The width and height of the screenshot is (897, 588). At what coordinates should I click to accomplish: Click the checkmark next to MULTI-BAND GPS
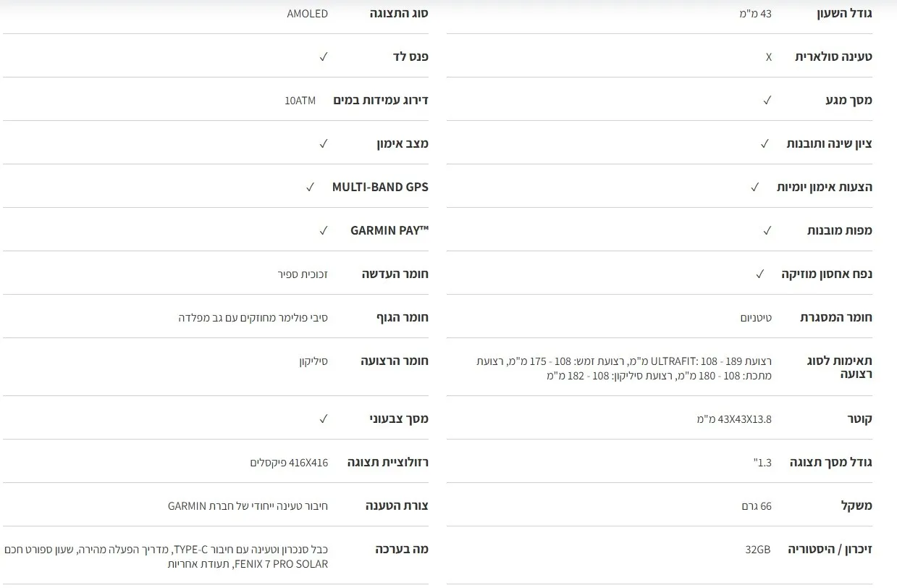(310, 187)
